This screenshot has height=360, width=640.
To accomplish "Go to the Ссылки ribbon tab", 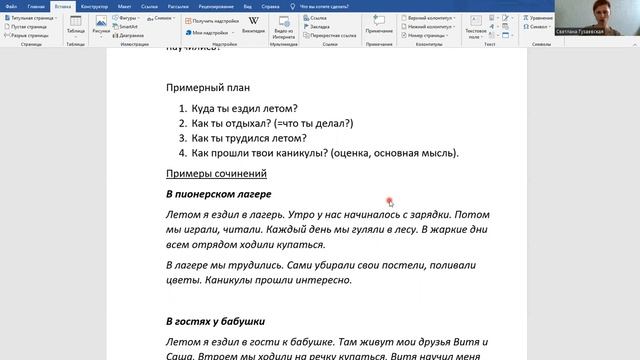I will [149, 7].
